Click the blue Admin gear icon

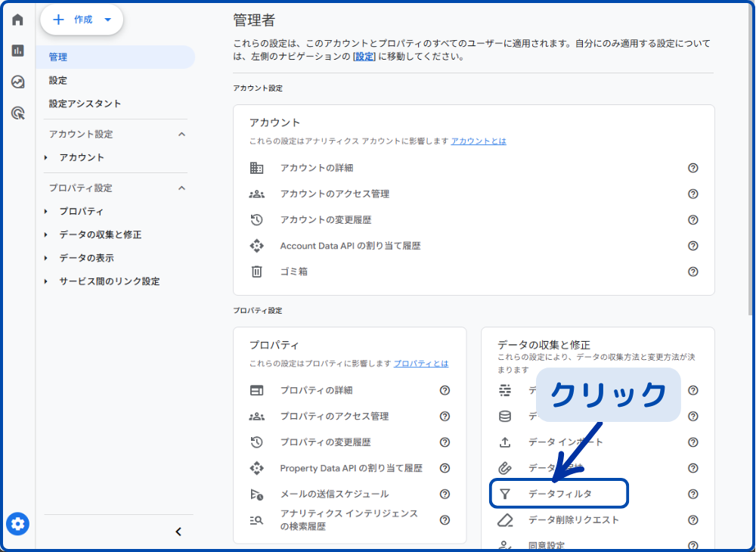(18, 523)
